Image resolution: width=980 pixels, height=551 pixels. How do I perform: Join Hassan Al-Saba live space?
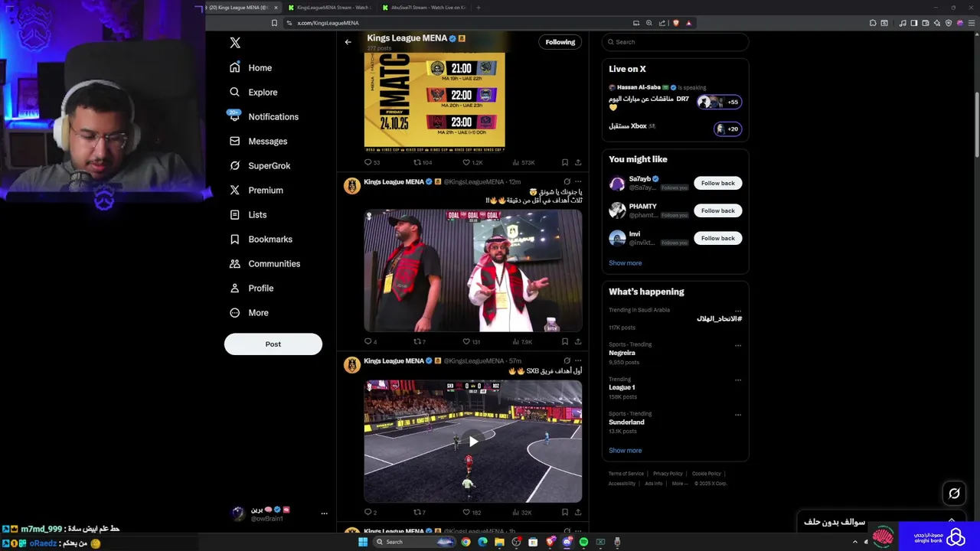pos(675,98)
